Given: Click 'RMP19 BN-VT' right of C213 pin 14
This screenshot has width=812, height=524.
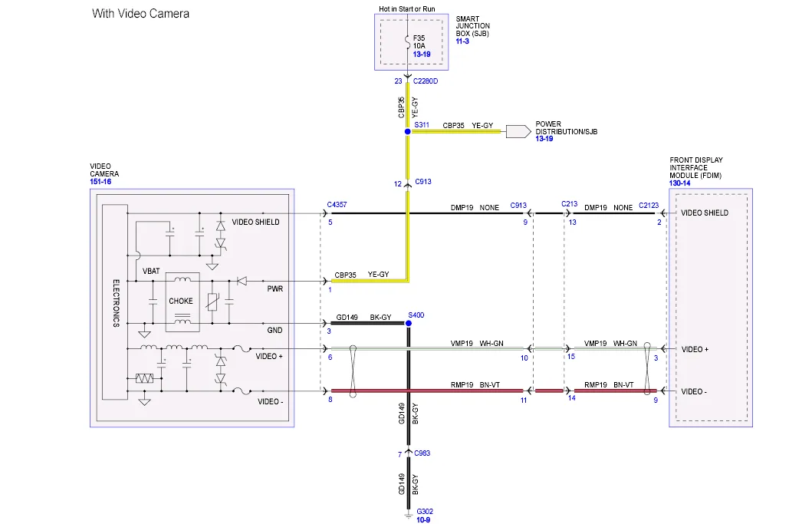Looking at the screenshot, I should [609, 385].
